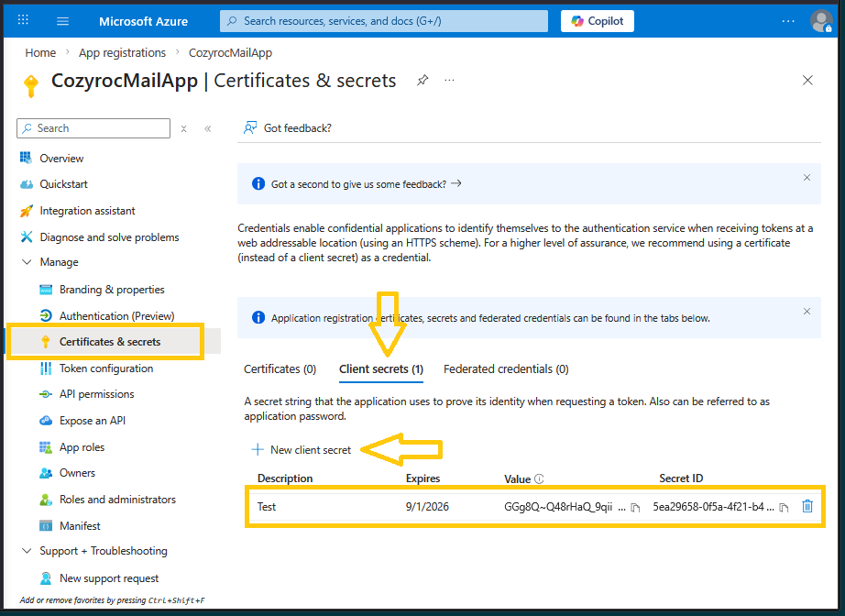Viewport: 845px width, 616px height.
Task: Pin the Certificates & secrets page
Action: click(x=422, y=81)
